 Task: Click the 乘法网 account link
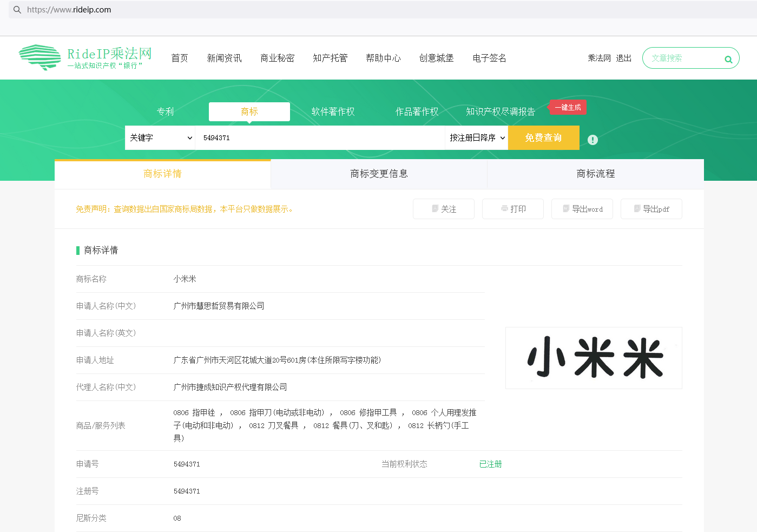point(599,58)
